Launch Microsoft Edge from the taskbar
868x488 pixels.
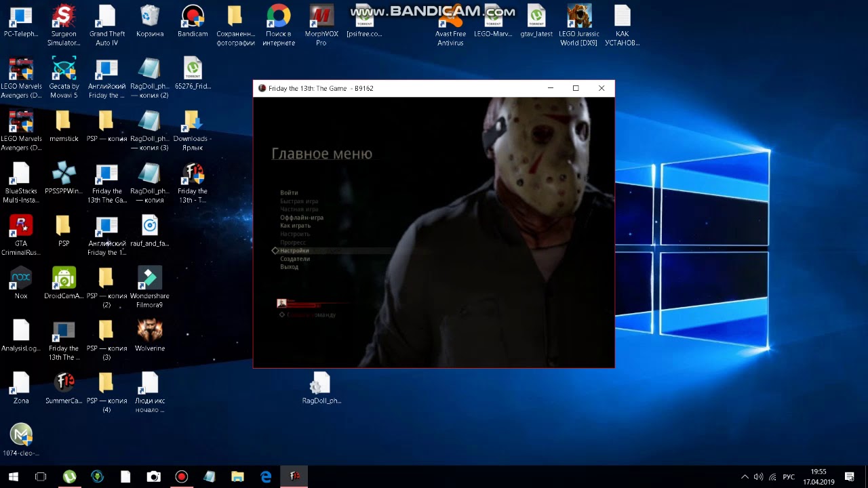(x=266, y=476)
